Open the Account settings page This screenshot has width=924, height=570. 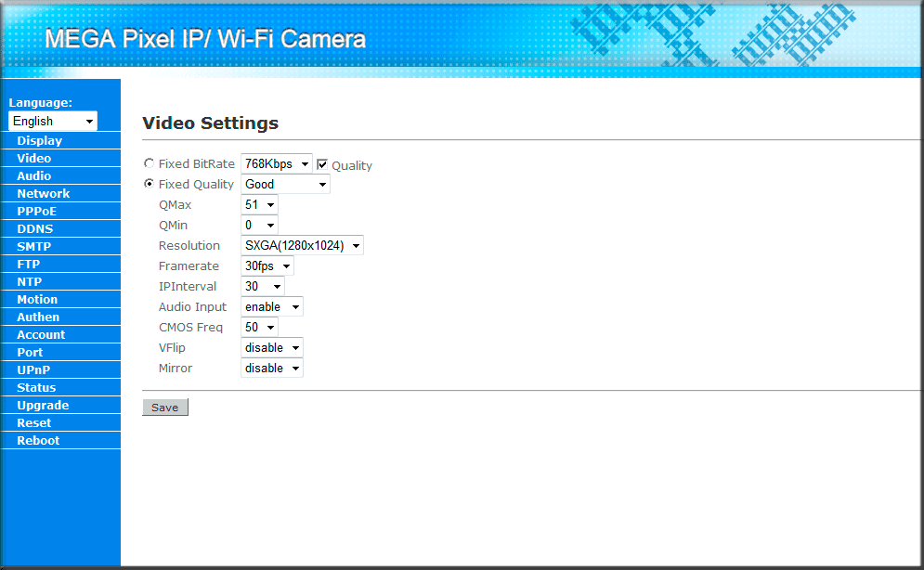(60, 334)
